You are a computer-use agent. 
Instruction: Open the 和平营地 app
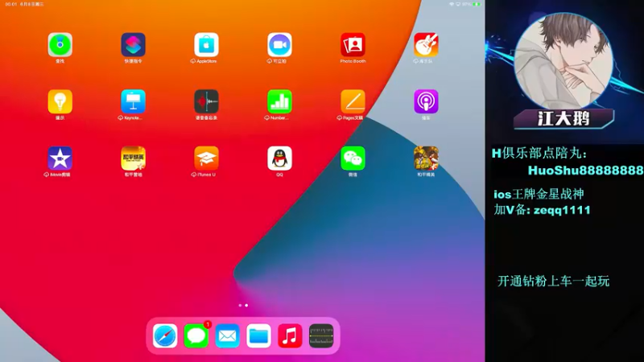pyautogui.click(x=133, y=158)
